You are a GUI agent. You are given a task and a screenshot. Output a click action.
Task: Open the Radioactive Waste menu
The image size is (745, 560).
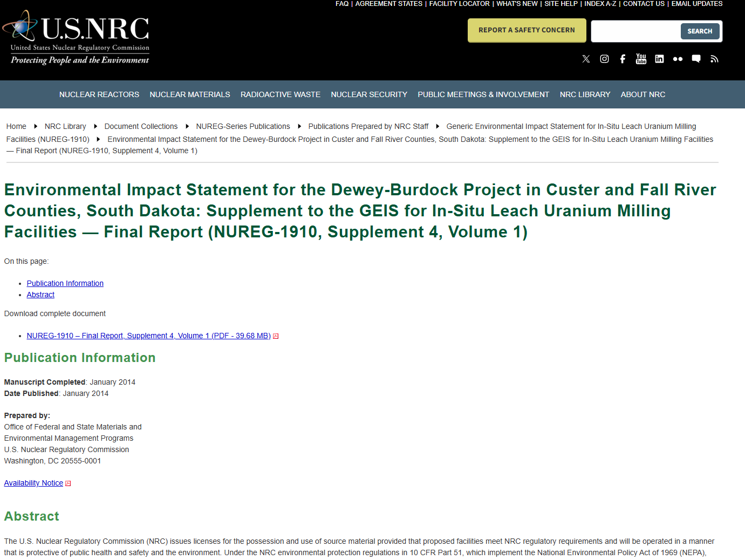pos(280,94)
